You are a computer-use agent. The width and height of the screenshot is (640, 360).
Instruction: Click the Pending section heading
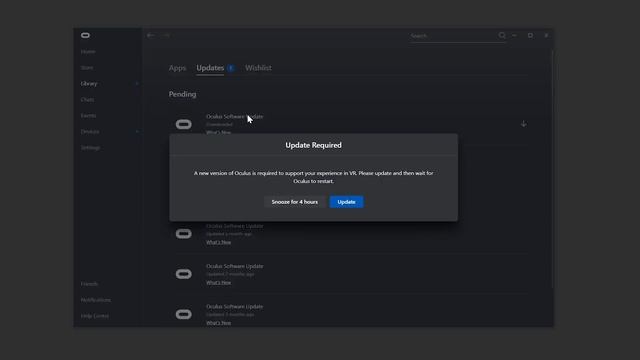click(182, 94)
